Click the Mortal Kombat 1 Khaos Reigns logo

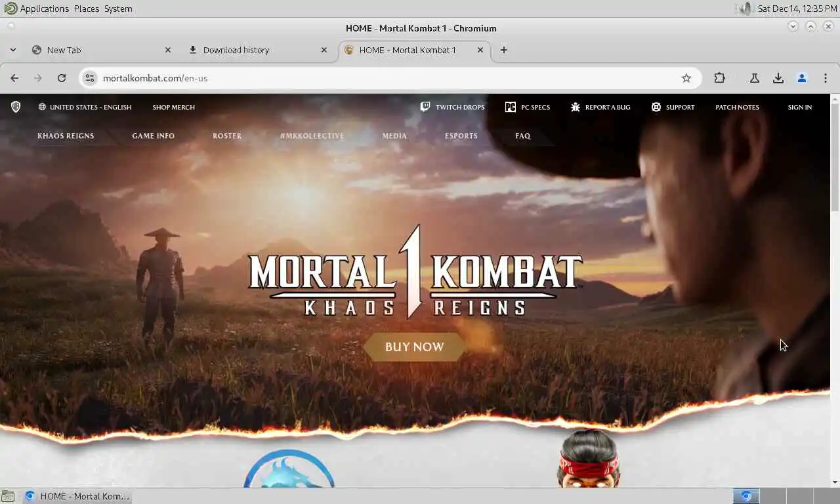point(415,272)
